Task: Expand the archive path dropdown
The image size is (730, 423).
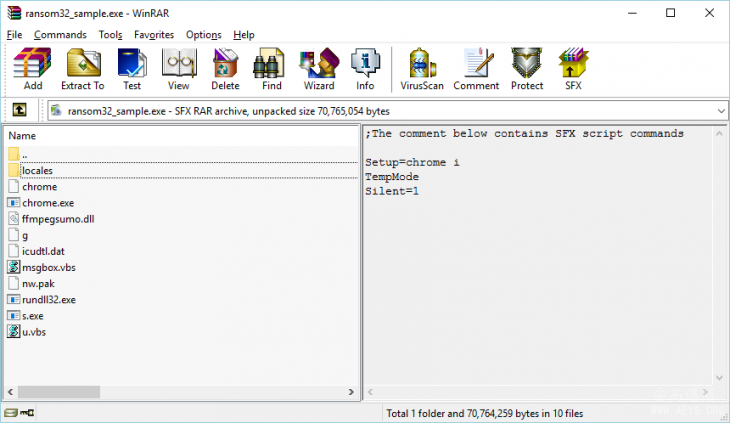Action: tap(721, 111)
